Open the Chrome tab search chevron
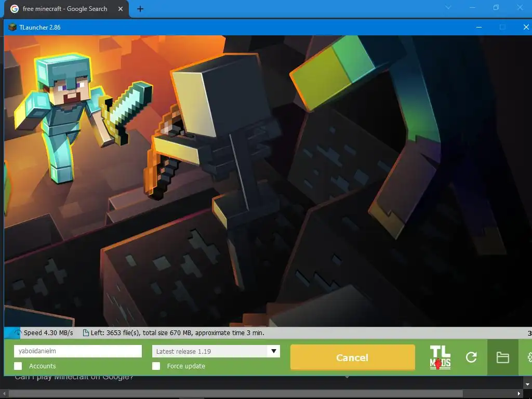The width and height of the screenshot is (532, 399). click(448, 7)
